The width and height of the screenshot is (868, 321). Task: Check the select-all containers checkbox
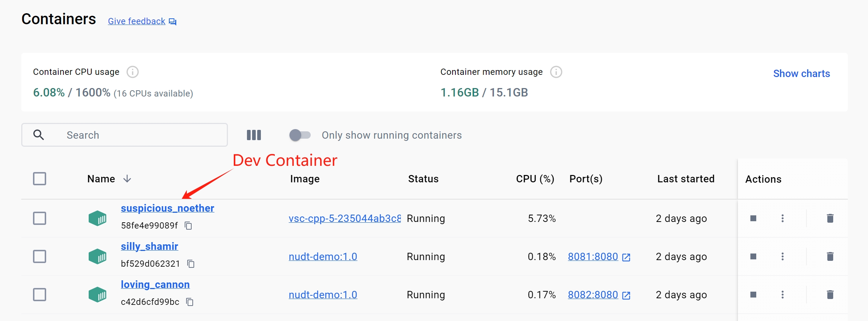pos(40,179)
